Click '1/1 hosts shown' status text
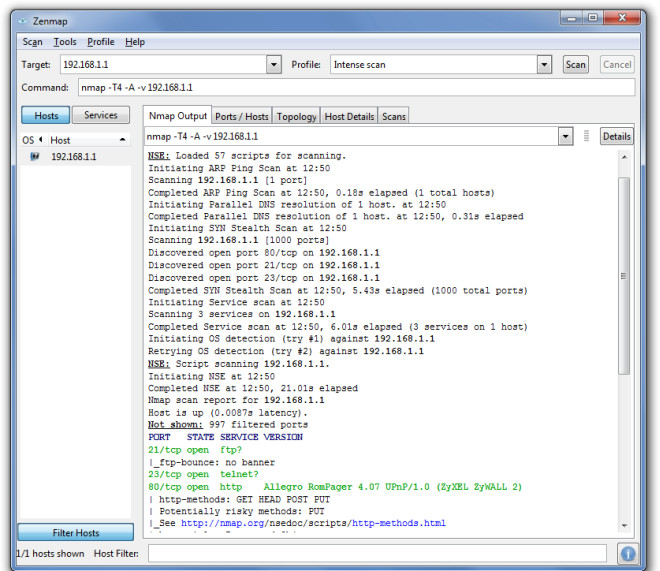The width and height of the screenshot is (660, 571). [x=50, y=553]
